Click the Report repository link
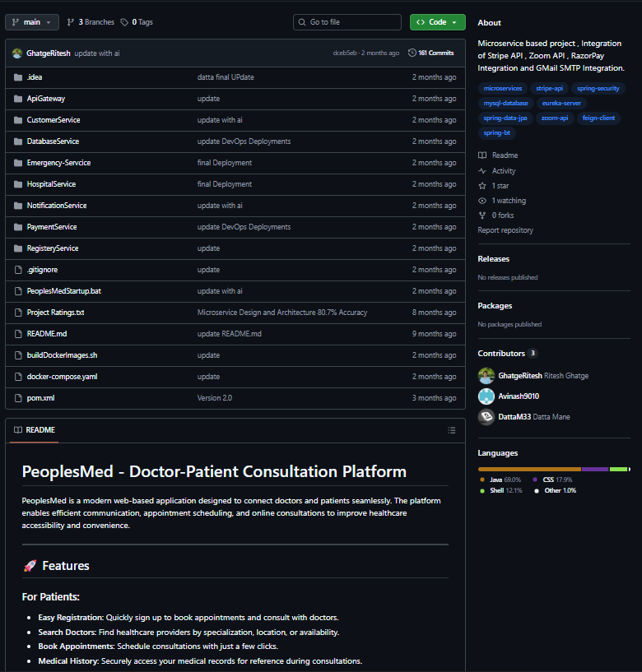Screen dimensions: 642x672 [x=505, y=230]
